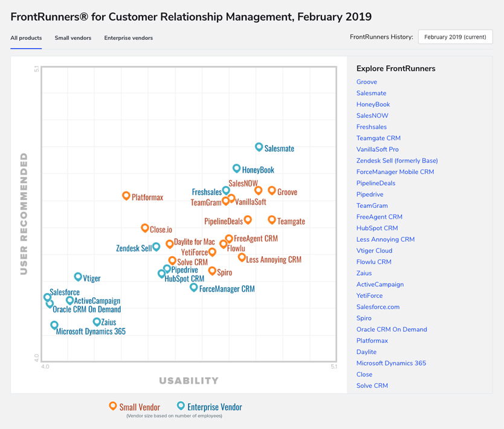The height and width of the screenshot is (429, 504).
Task: Open the Zaius sidebar link
Action: 364,273
